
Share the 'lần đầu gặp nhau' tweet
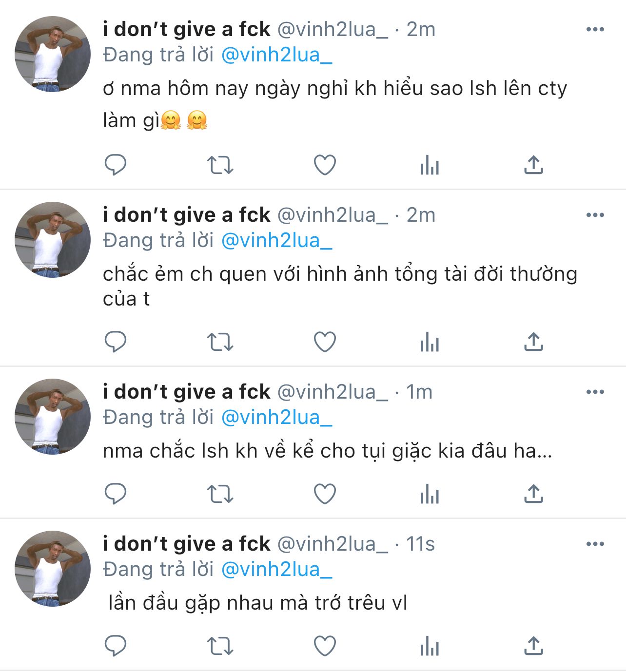click(x=533, y=646)
